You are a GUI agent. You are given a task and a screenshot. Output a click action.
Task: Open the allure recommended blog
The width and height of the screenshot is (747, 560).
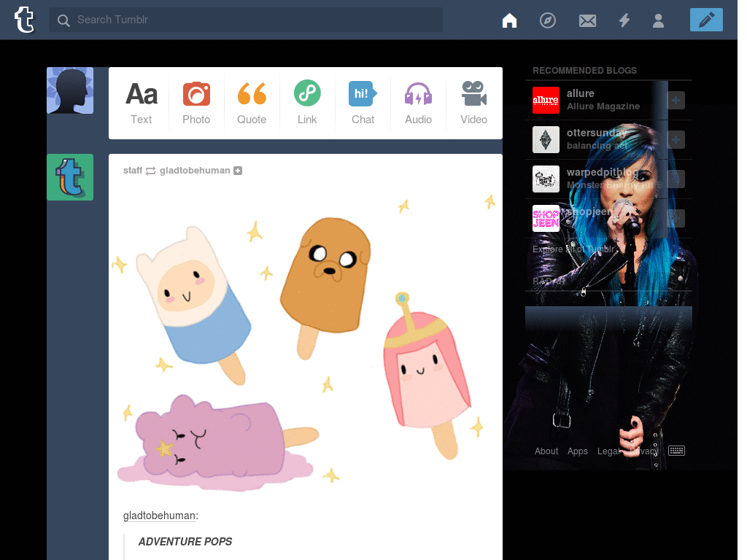[580, 93]
